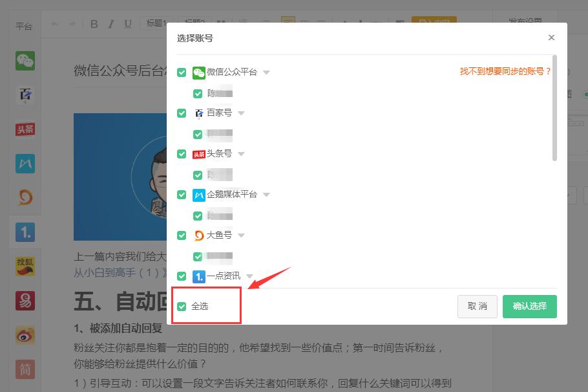Confirm selection with 确认选择 button
The width and height of the screenshot is (588, 392).
click(x=529, y=306)
